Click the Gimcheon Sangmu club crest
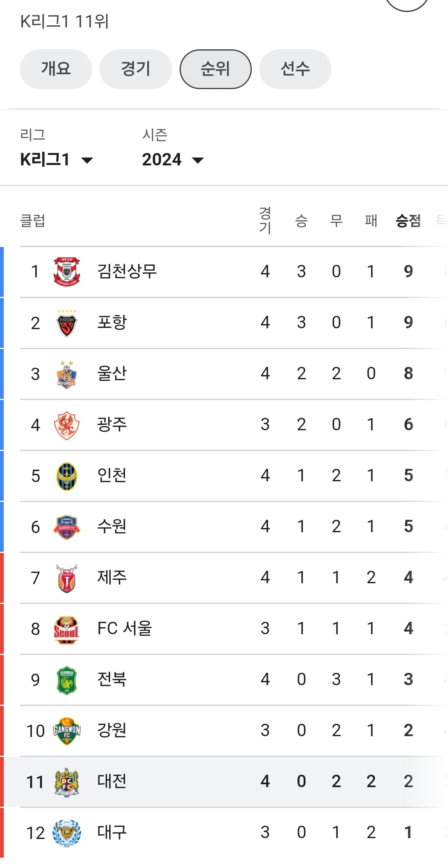This screenshot has height=868, width=448. click(x=67, y=272)
